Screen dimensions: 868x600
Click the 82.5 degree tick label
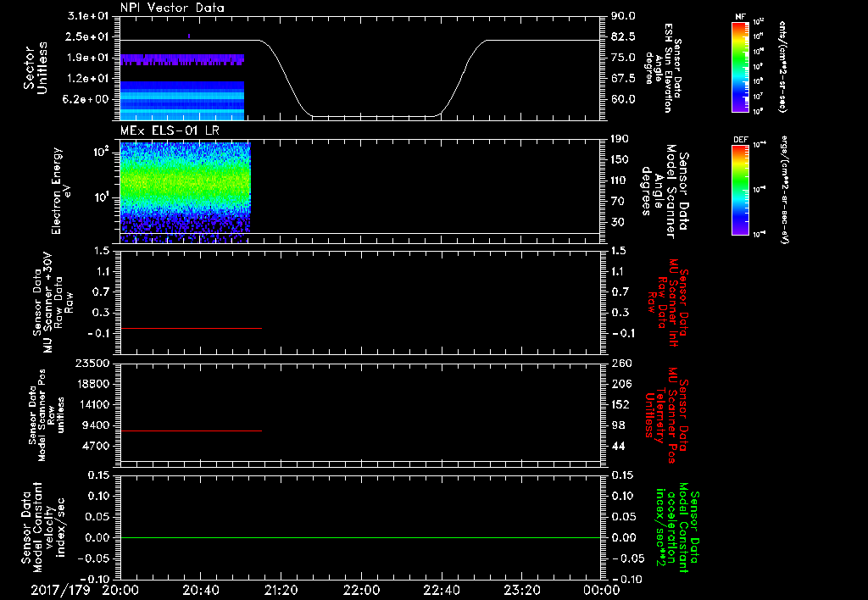click(x=621, y=36)
